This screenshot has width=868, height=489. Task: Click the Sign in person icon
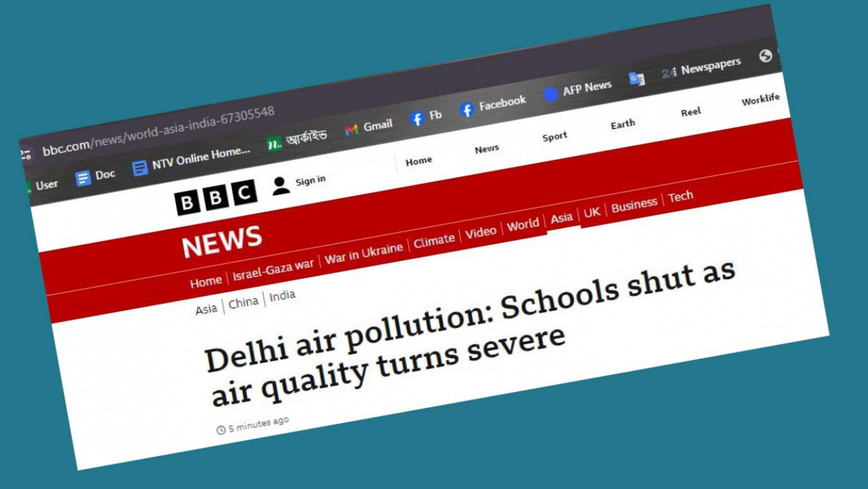[281, 186]
